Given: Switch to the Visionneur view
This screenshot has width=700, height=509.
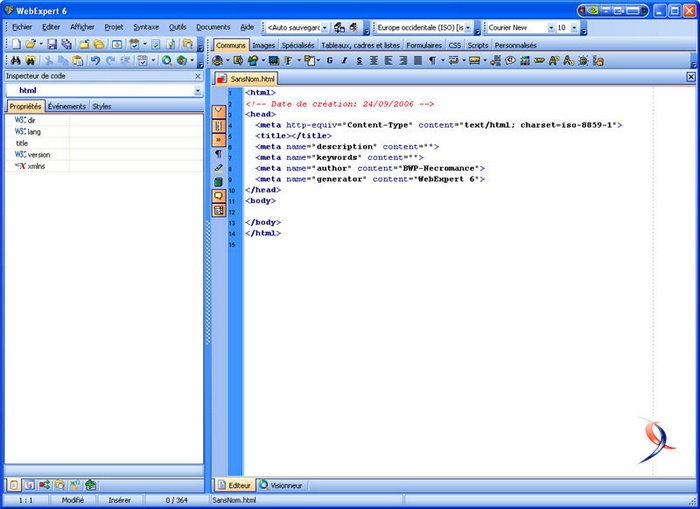Looking at the screenshot, I should coord(282,485).
